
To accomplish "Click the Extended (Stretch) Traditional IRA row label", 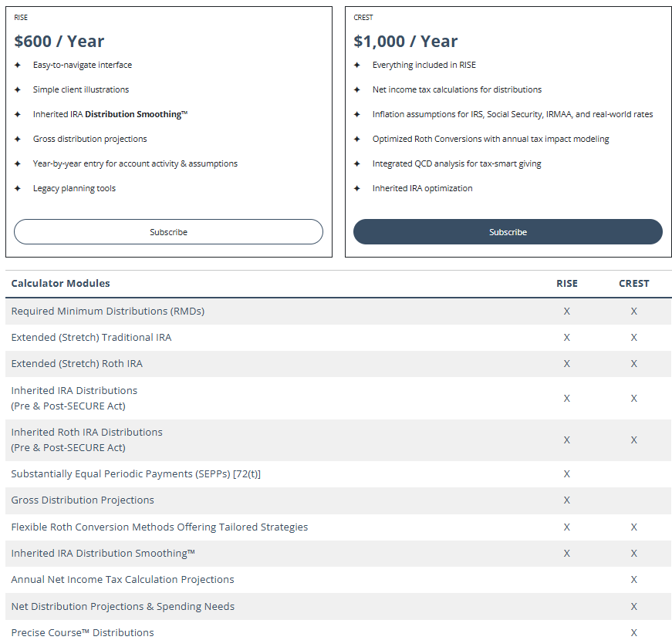I will click(91, 338).
